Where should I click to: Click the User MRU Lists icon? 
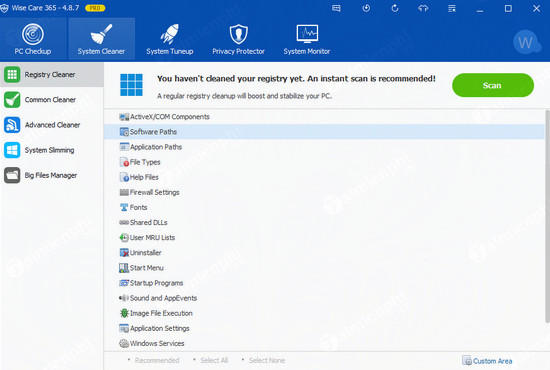tap(124, 237)
